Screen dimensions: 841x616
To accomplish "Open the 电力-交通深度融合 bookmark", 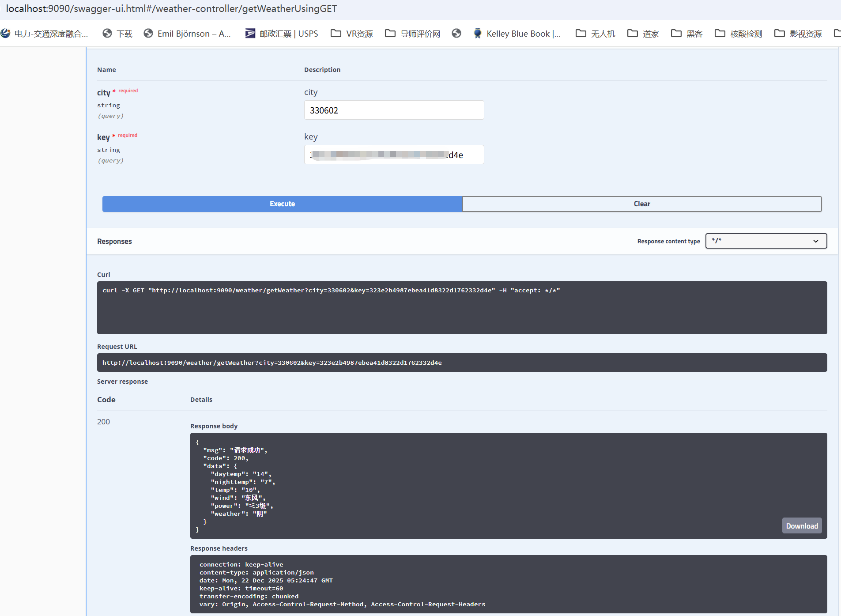I will [45, 34].
